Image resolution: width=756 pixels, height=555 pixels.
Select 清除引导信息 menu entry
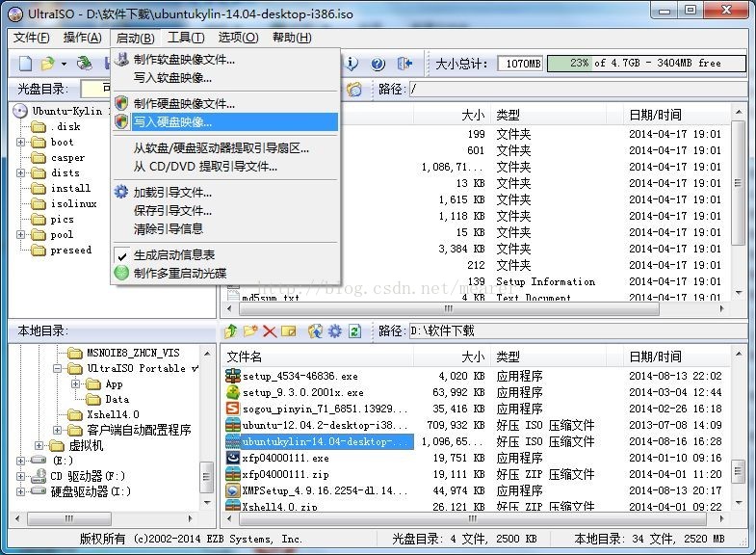[225, 228]
